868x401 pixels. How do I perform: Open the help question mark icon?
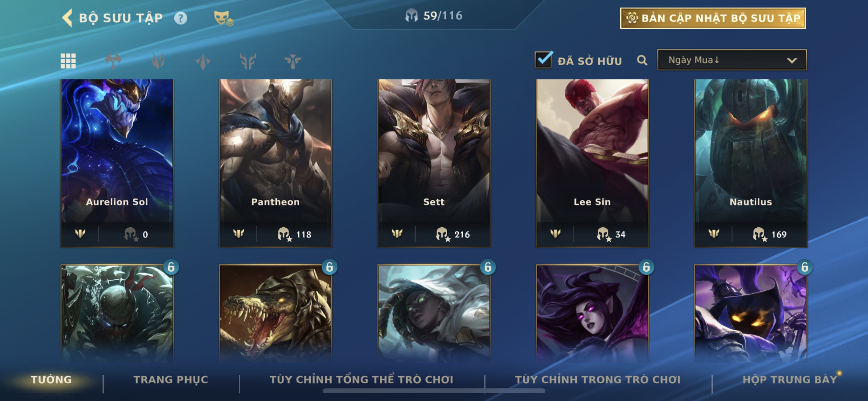click(181, 18)
